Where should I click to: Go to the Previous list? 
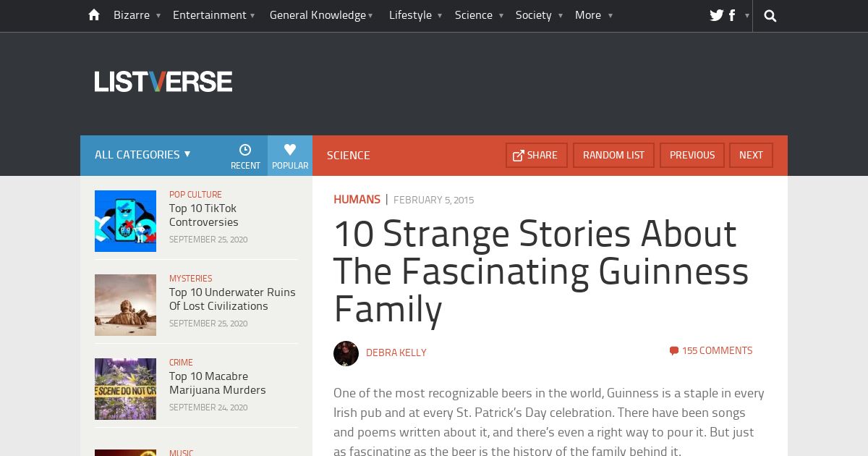click(692, 156)
